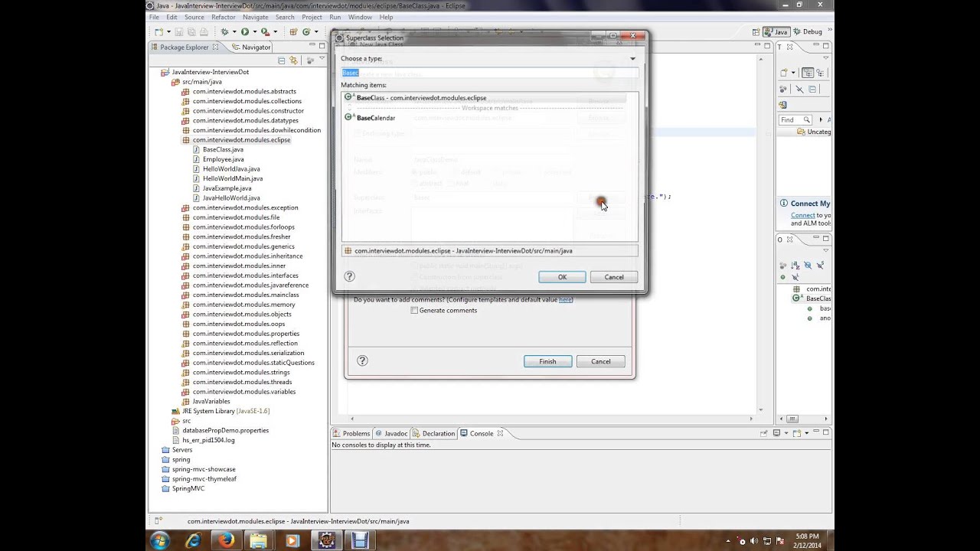The image size is (980, 551).
Task: Click Finish in New Java Class dialog
Action: (x=547, y=361)
